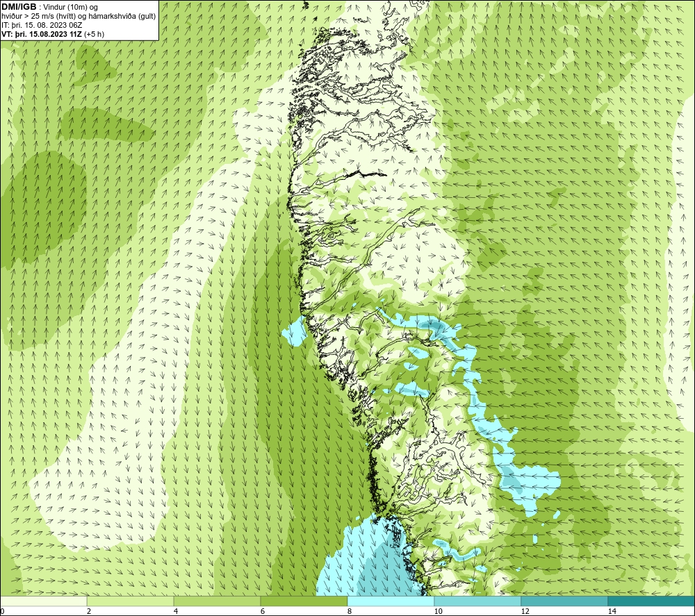Select the 8–10 m/s light cyan color band
The image size is (695, 616).
point(391,601)
